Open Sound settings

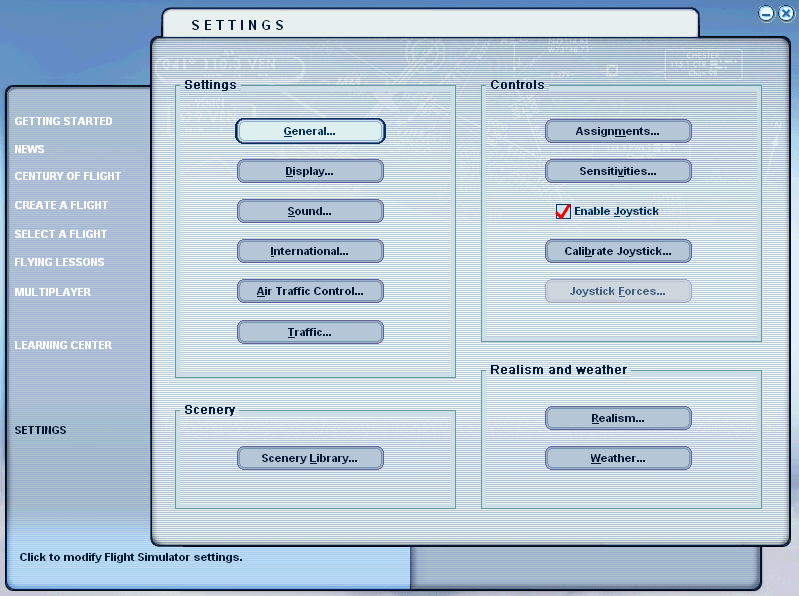[310, 211]
